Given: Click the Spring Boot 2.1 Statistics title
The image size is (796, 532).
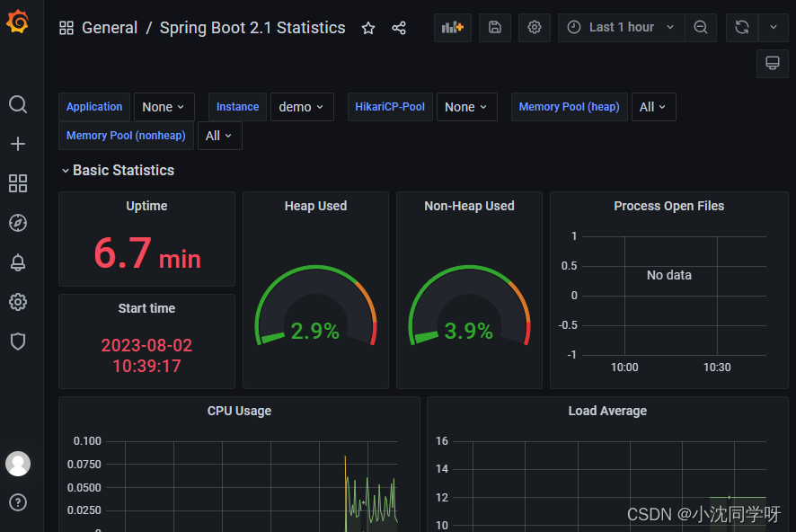Looking at the screenshot, I should coord(252,28).
